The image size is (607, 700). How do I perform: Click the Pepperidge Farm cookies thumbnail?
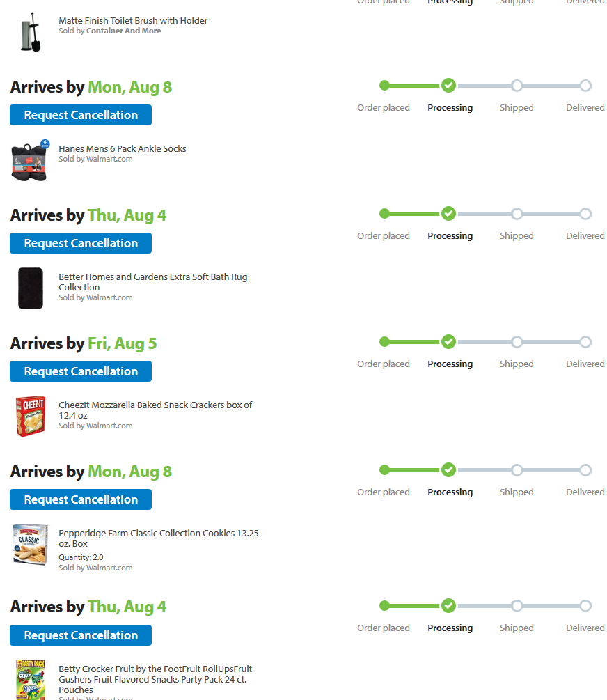tap(31, 545)
